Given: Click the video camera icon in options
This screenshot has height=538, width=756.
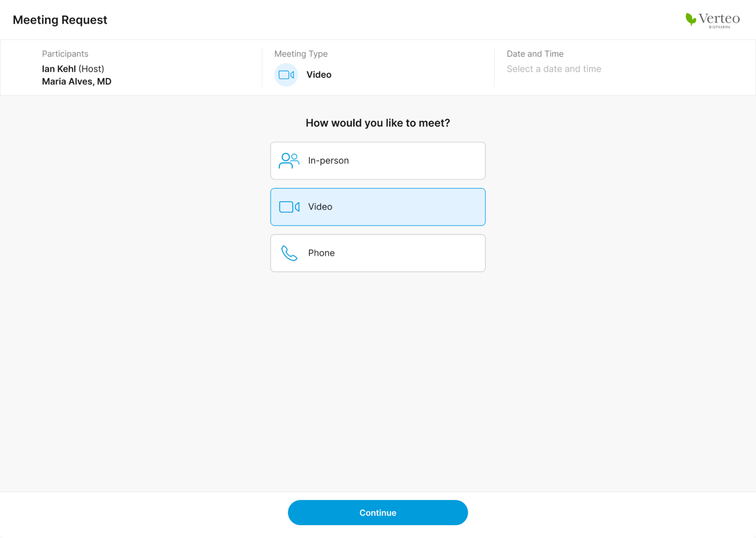Looking at the screenshot, I should point(289,207).
